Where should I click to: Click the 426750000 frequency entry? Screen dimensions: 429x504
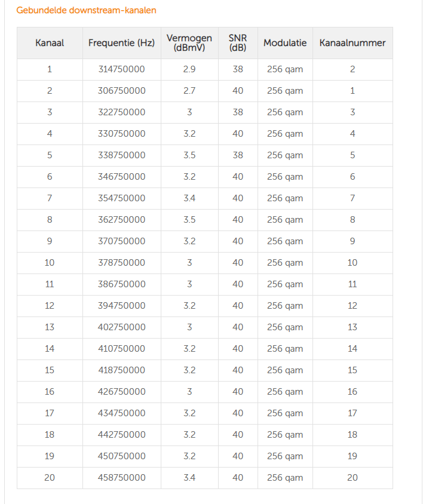coord(121,392)
